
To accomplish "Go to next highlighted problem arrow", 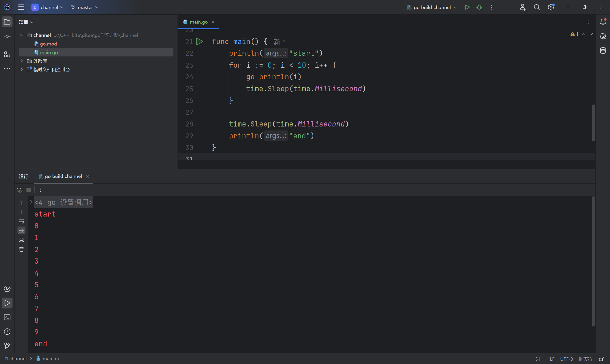I will (591, 34).
